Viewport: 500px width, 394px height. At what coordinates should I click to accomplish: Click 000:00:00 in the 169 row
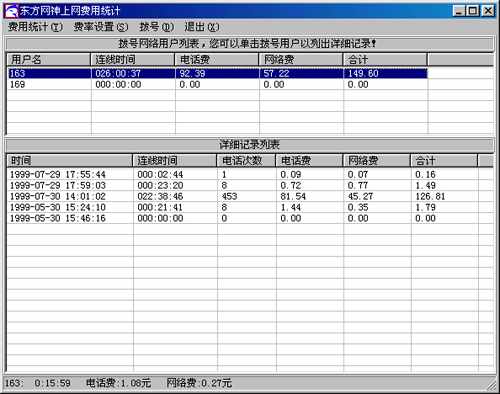pyautogui.click(x=118, y=84)
